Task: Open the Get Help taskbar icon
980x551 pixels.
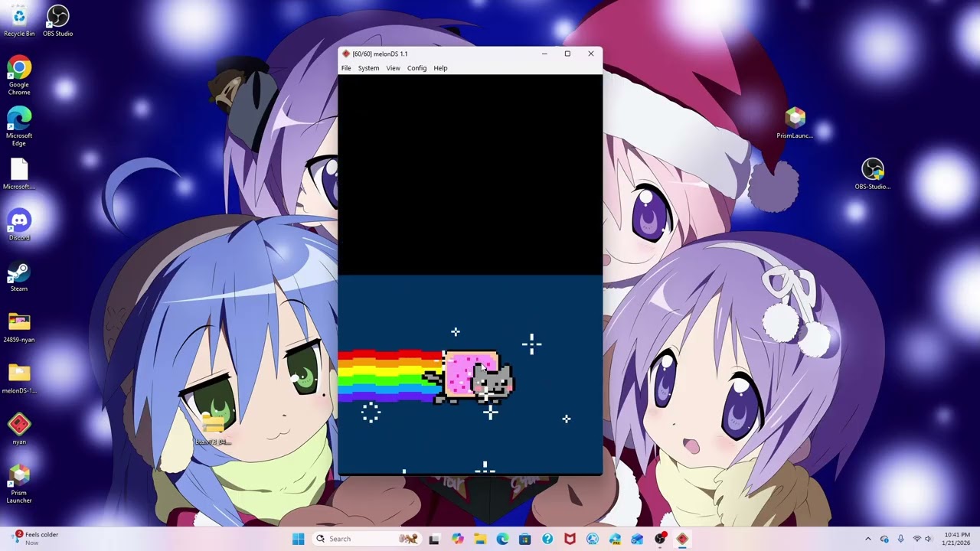Action: (547, 539)
